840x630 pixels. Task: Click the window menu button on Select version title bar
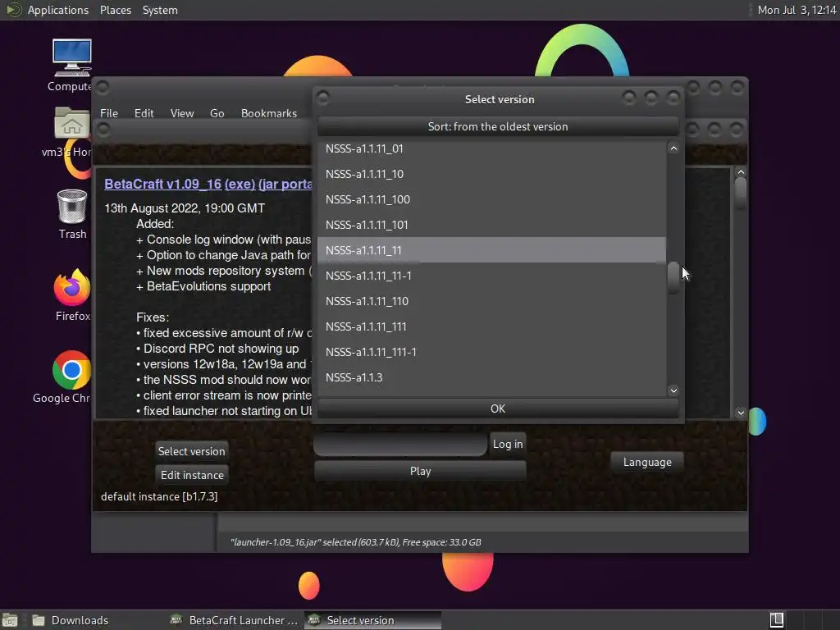click(323, 98)
